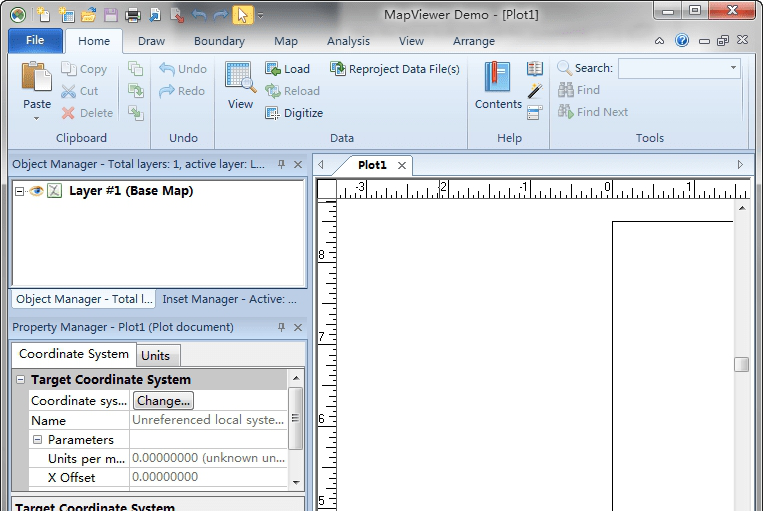Switch to the Boundary ribbon tab
Screen dimensions: 763x531
pyautogui.click(x=219, y=41)
